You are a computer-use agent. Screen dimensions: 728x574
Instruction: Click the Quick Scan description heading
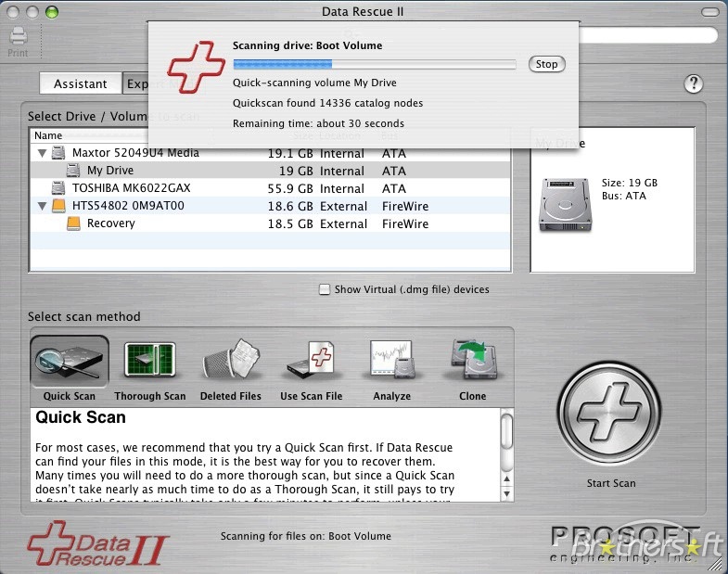(x=81, y=417)
